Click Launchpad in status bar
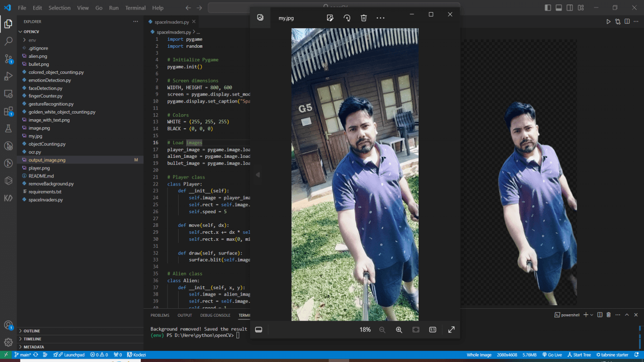This screenshot has width=644, height=362. pyautogui.click(x=69, y=355)
